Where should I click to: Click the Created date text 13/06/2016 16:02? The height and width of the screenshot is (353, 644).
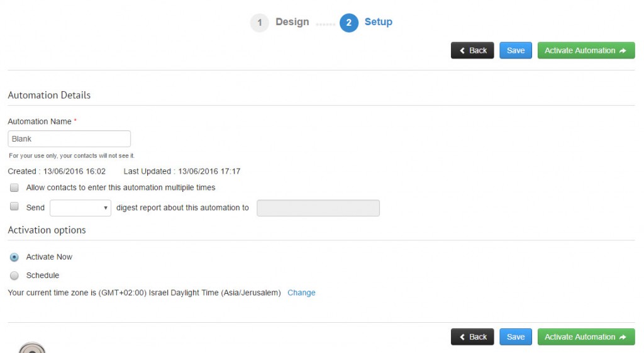tap(74, 171)
